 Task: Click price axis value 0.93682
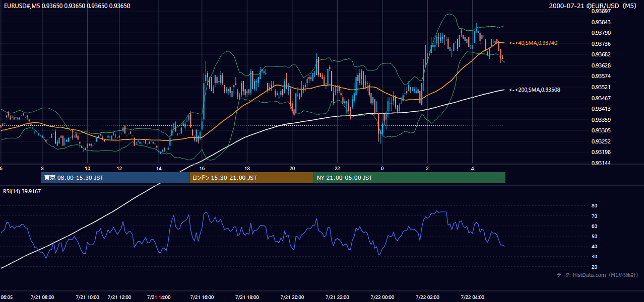coord(601,55)
